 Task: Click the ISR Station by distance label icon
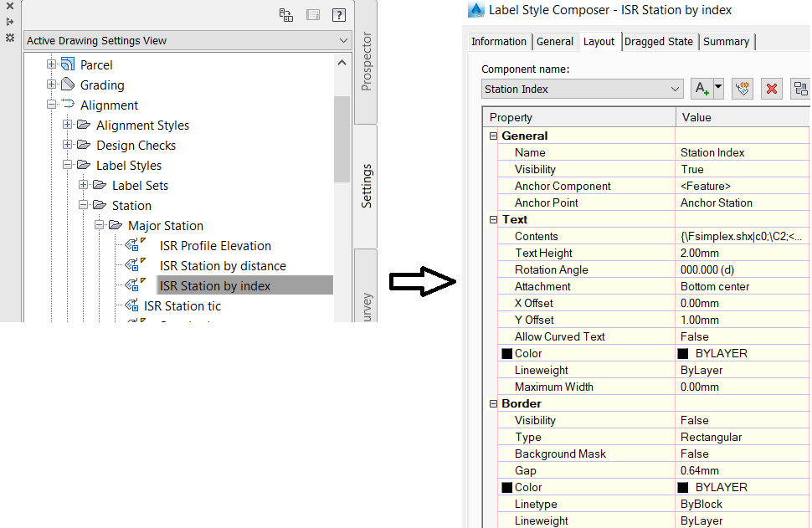[x=135, y=264]
